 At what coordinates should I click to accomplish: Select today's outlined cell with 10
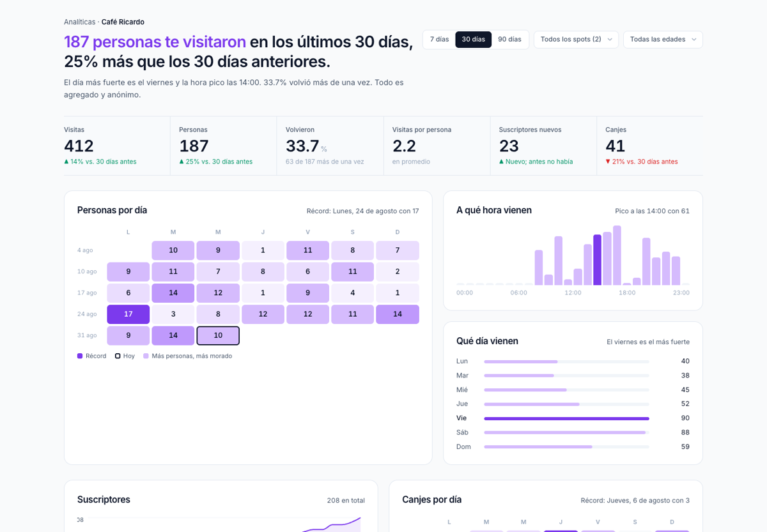coord(218,335)
